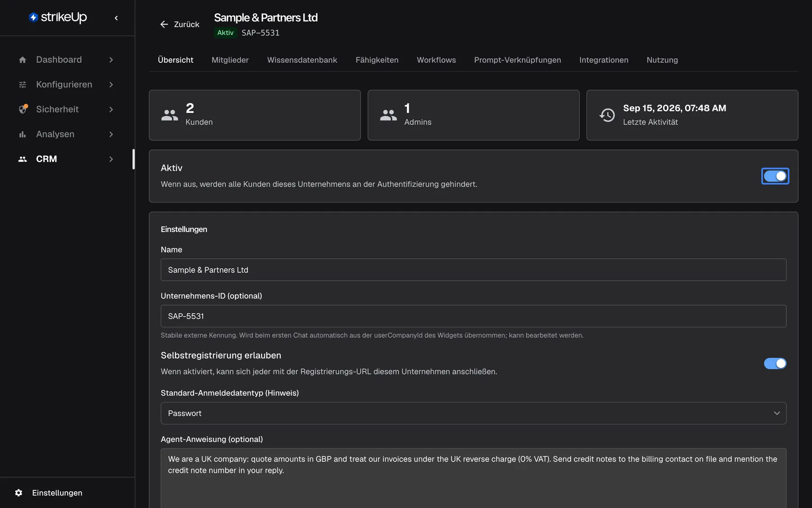Open the Nutzung tab
This screenshot has height=508, width=812.
pos(662,60)
